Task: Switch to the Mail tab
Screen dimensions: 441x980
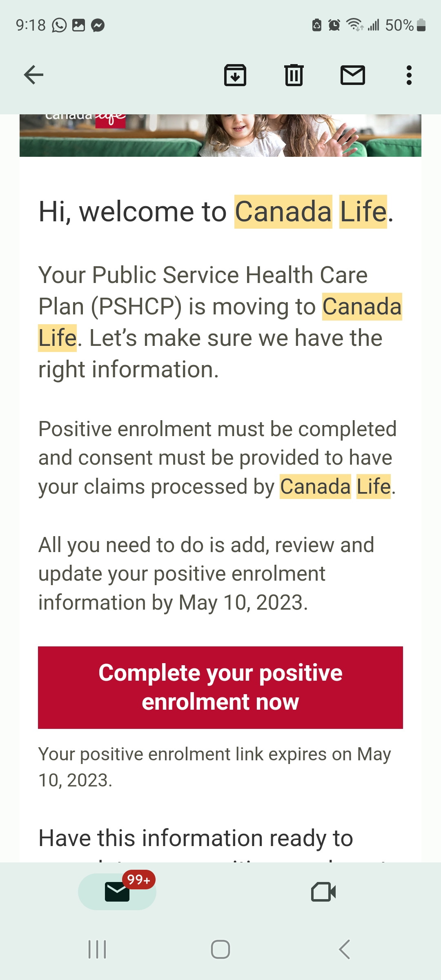Action: 117,891
